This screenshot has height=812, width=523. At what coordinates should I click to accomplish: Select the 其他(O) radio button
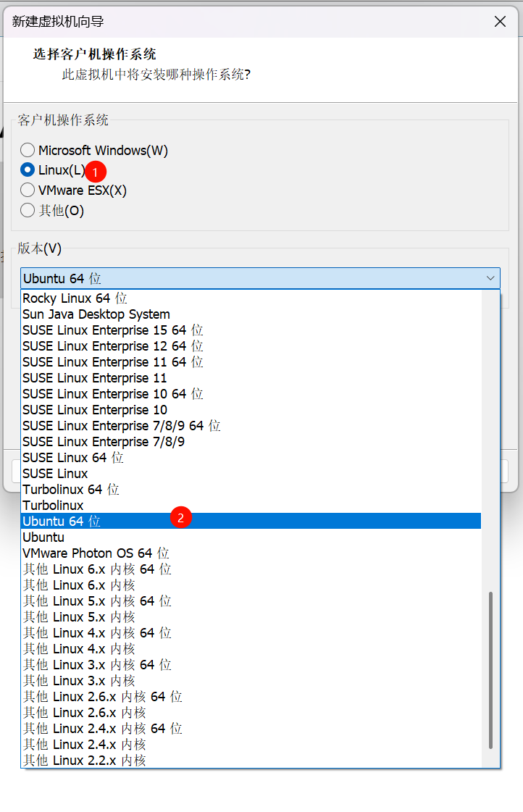point(28,210)
